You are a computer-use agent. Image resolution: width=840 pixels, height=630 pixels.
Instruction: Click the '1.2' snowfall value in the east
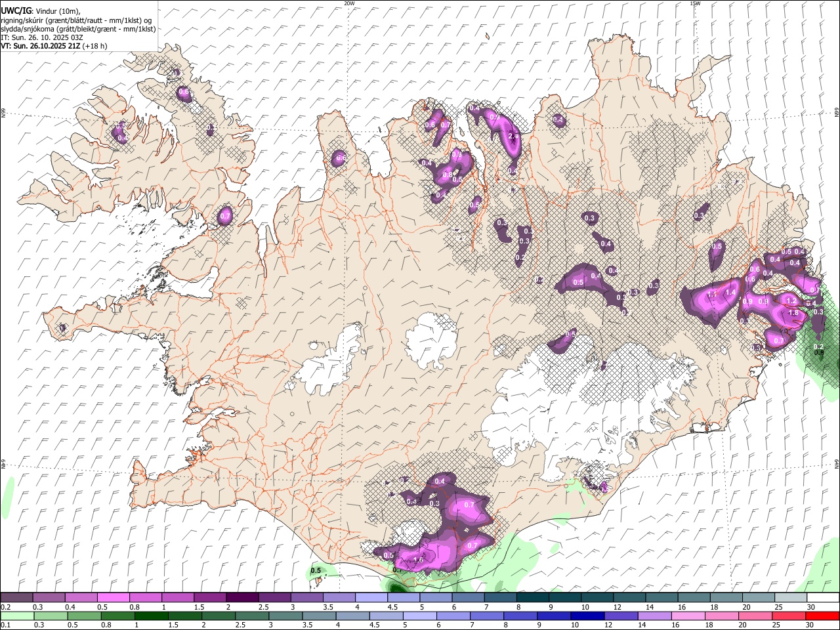click(791, 301)
